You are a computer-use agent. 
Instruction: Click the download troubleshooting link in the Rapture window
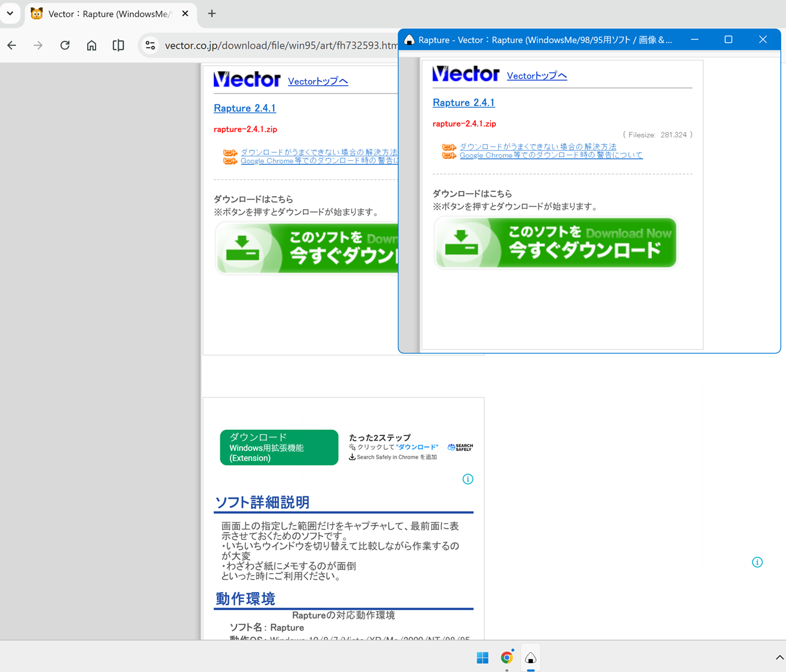tap(538, 146)
